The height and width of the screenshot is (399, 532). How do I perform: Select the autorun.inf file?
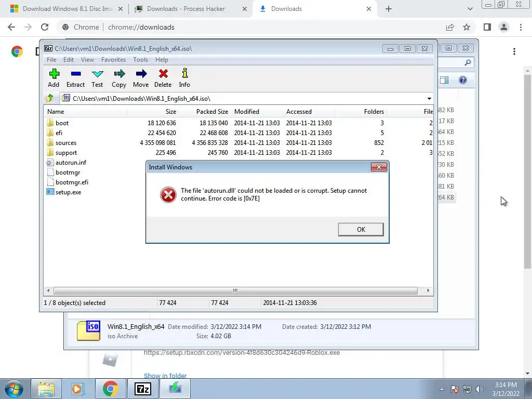click(71, 163)
